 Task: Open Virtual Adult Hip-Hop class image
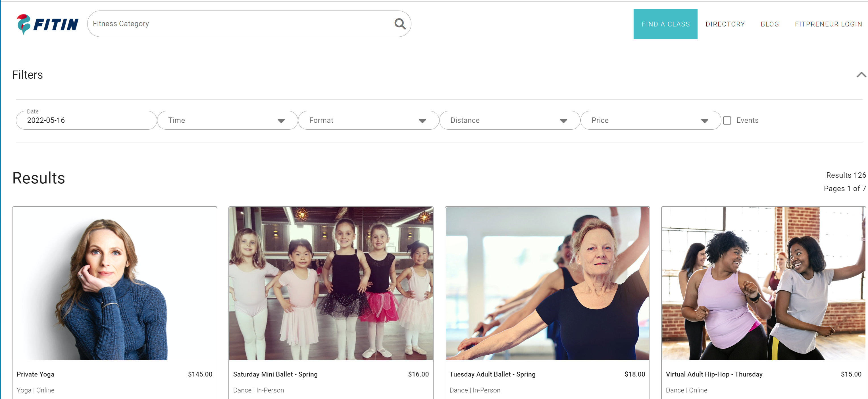[763, 283]
